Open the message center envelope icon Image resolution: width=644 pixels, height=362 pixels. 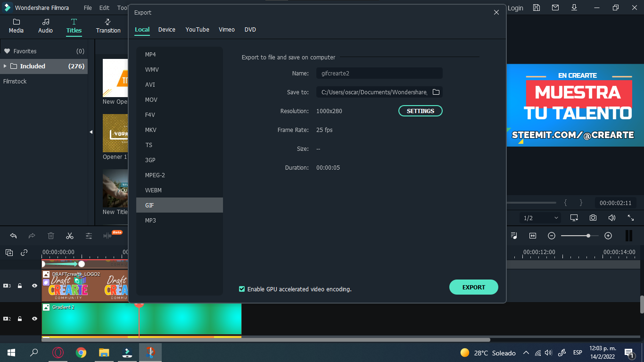555,8
